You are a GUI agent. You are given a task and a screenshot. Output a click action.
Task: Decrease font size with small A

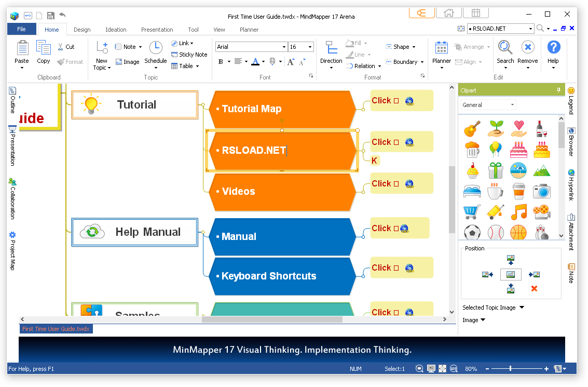coord(302,62)
